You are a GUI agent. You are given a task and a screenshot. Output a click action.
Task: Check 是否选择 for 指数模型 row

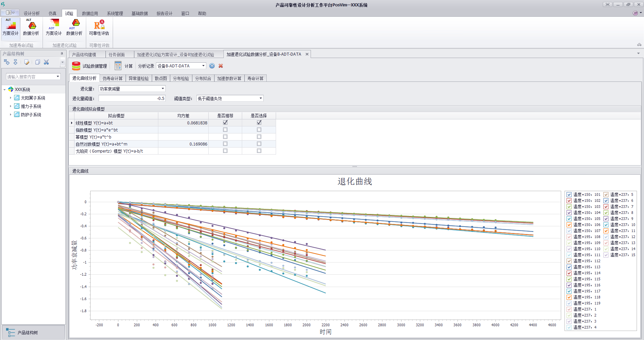[x=259, y=130]
